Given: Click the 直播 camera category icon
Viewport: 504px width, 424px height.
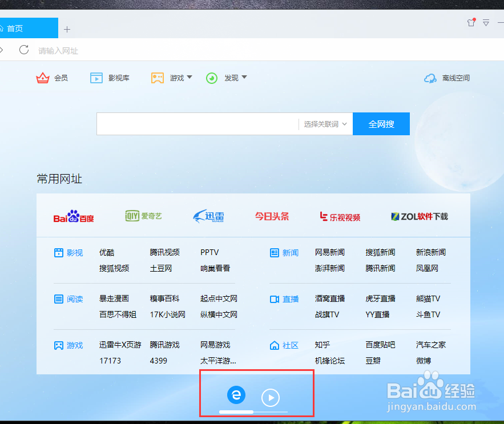Looking at the screenshot, I should tap(275, 299).
